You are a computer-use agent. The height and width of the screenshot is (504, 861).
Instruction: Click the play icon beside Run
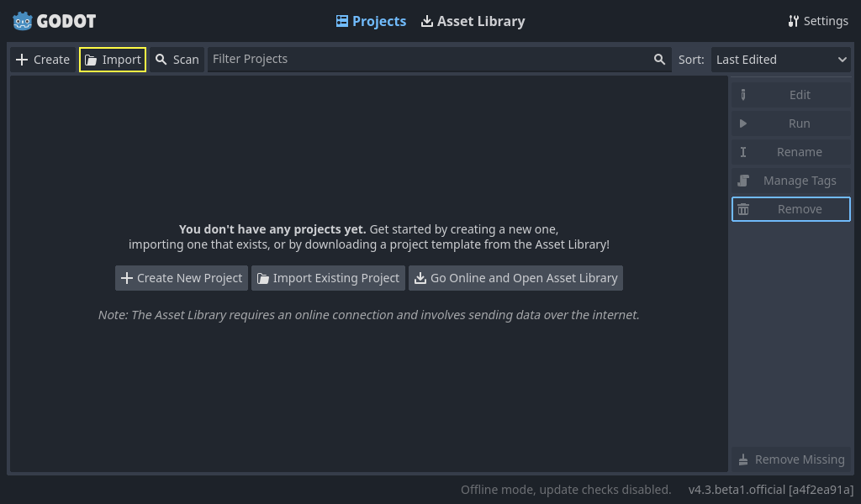743,123
